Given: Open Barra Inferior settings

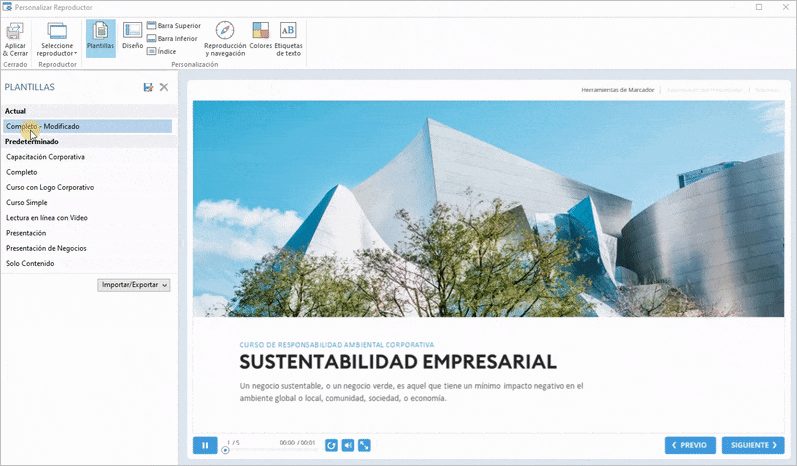Looking at the screenshot, I should 172,38.
